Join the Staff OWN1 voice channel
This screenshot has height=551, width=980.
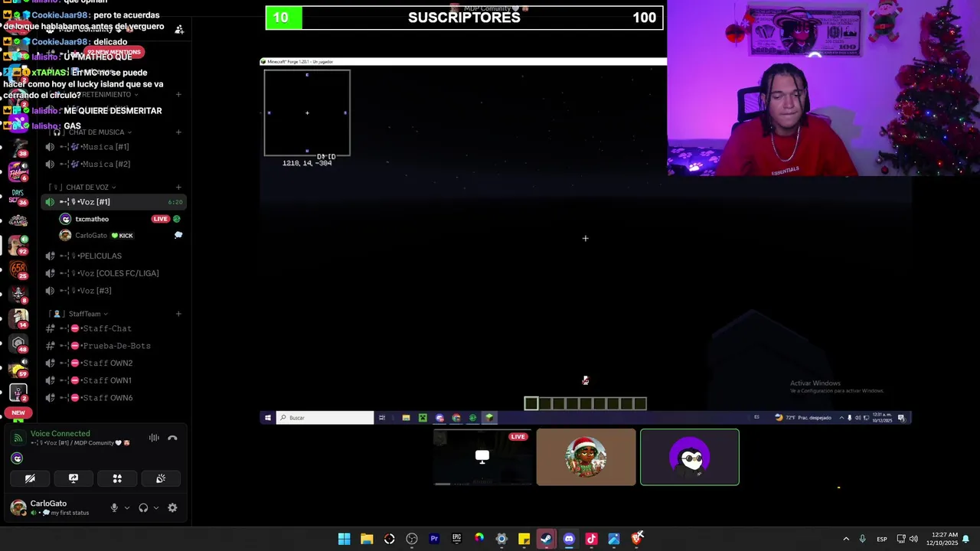pyautogui.click(x=113, y=380)
